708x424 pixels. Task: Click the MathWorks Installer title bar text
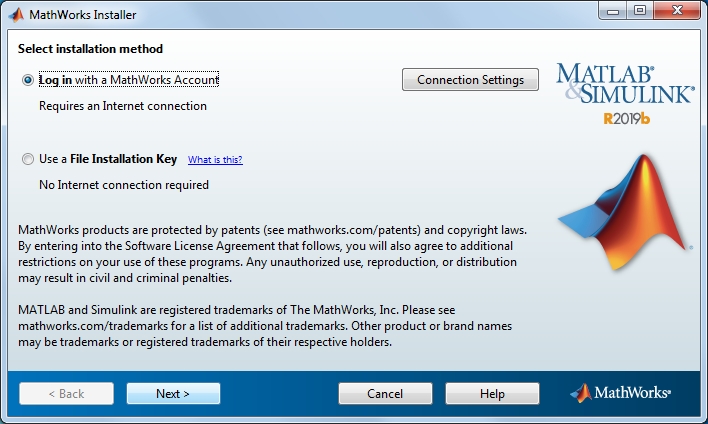(83, 15)
